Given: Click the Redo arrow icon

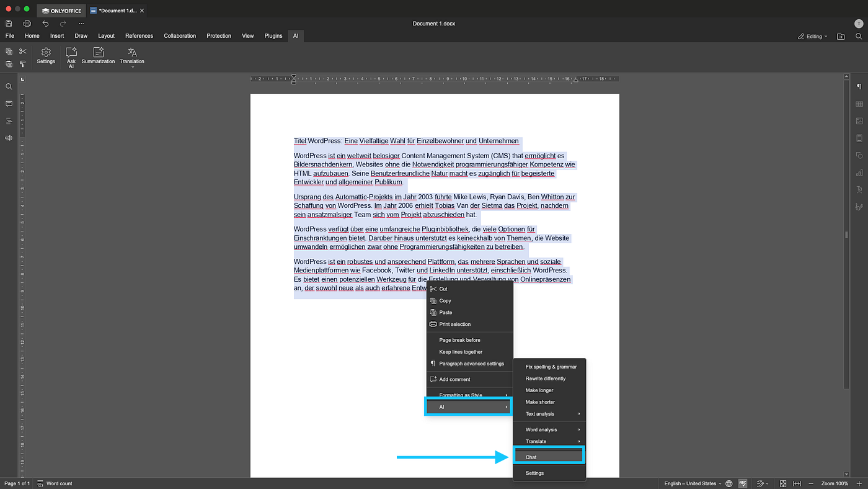Looking at the screenshot, I should (63, 24).
